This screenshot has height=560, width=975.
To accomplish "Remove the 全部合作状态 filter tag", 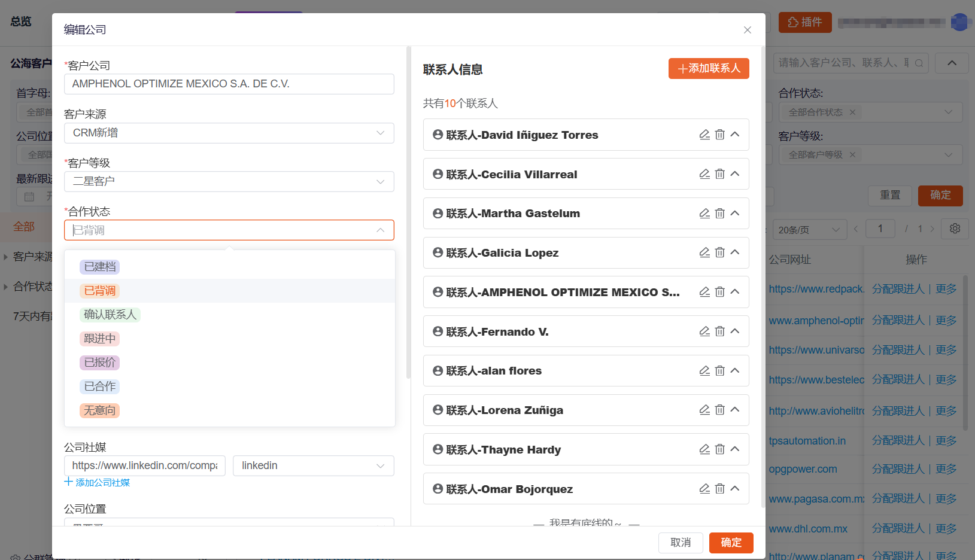I will (852, 112).
